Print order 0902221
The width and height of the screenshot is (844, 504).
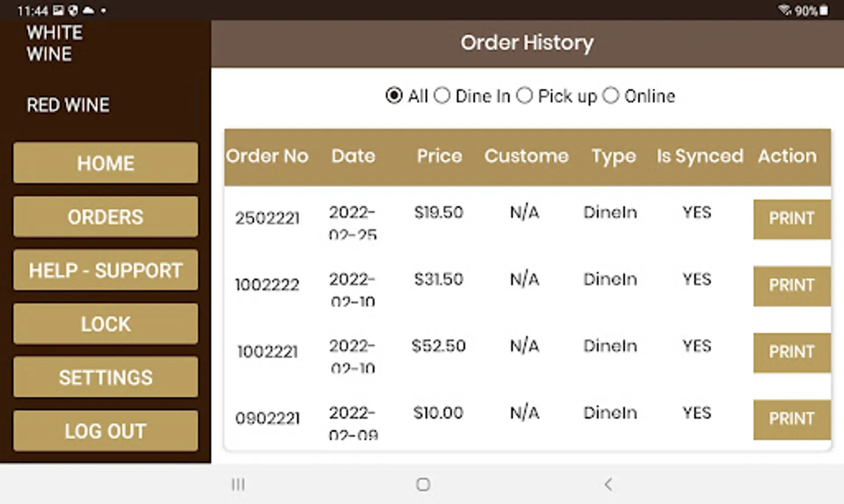791,419
